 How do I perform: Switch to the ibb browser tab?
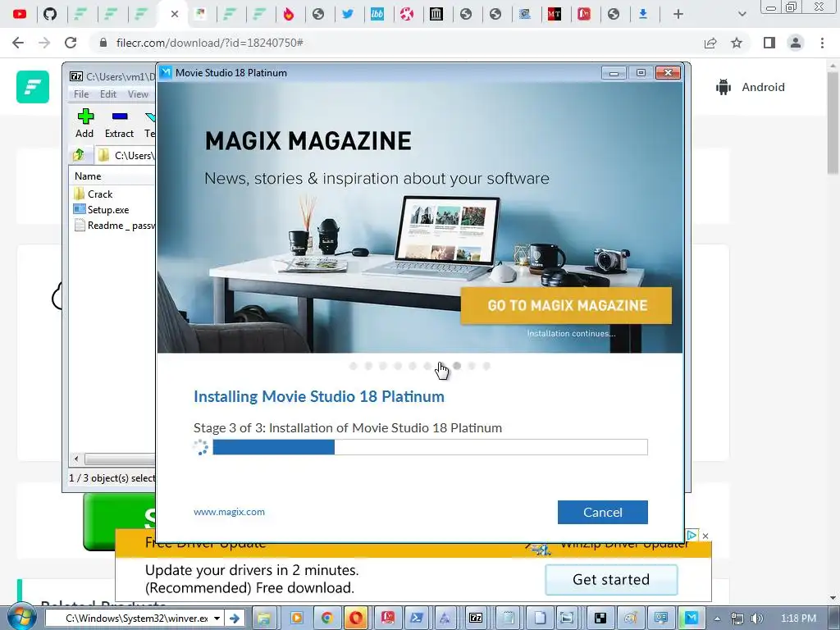pyautogui.click(x=377, y=14)
